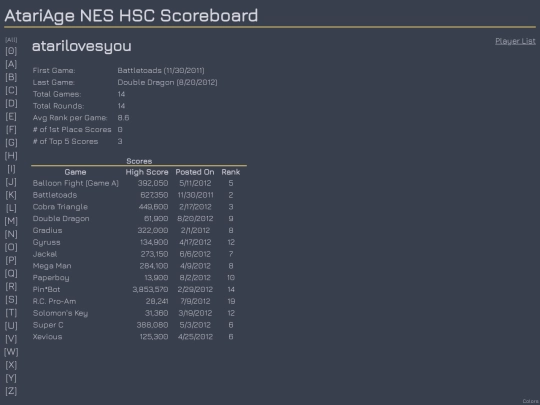This screenshot has height=405, width=540.
Task: Click the # of Top 5 Scores label
Action: click(65, 142)
